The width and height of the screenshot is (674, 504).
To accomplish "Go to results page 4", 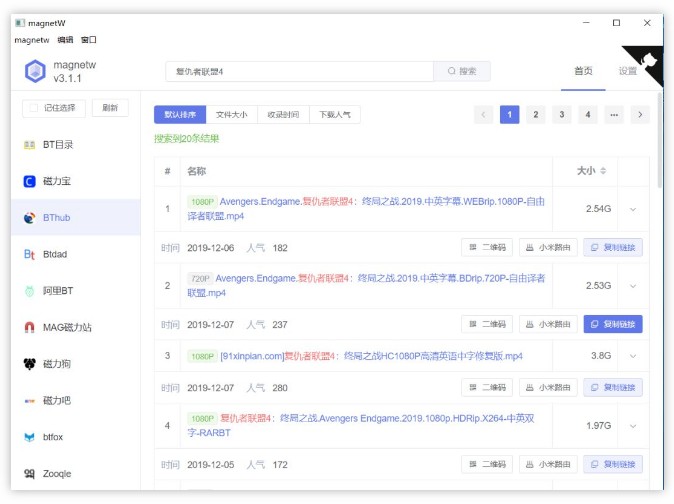I will pos(588,115).
